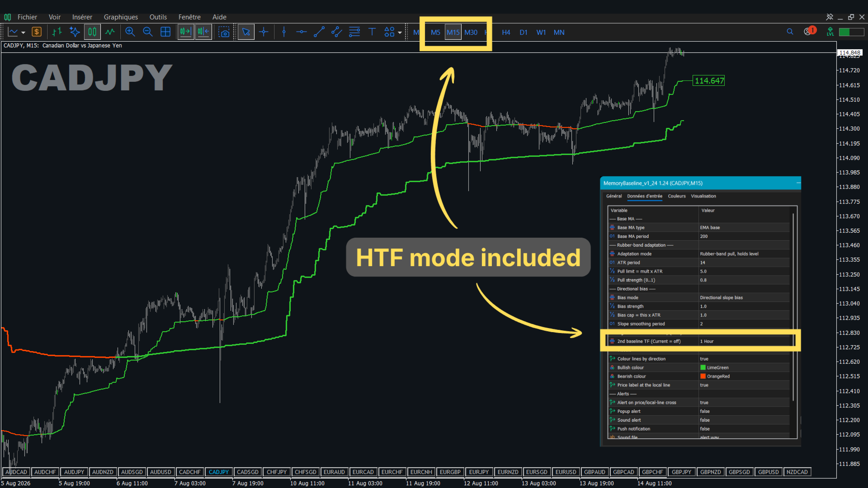Open the search magnifier in toolbar

790,32
